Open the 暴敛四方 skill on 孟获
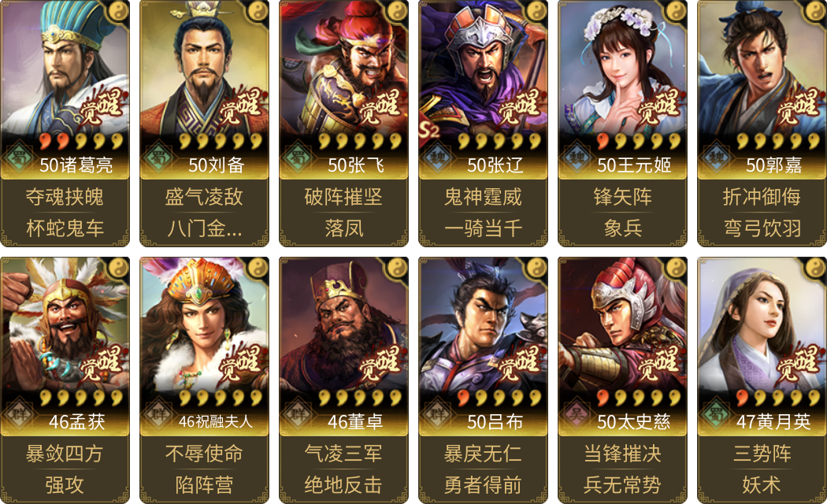The height and width of the screenshot is (504, 827). [65, 454]
